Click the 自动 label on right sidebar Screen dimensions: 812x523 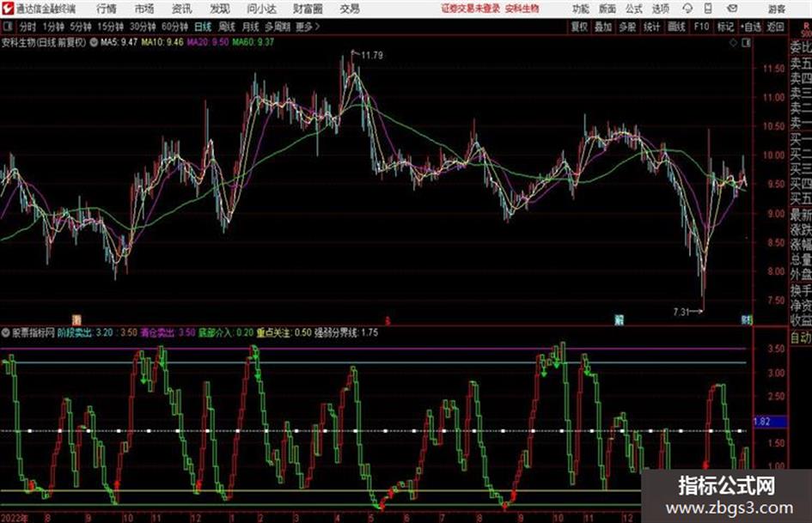(801, 338)
